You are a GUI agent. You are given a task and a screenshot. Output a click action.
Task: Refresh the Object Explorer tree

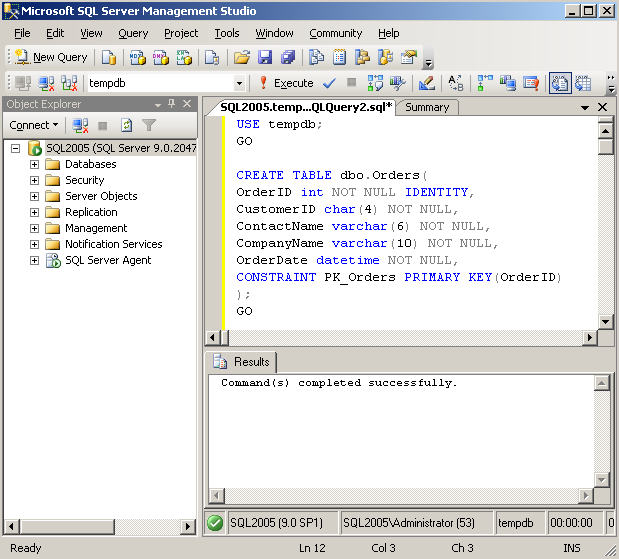click(126, 126)
